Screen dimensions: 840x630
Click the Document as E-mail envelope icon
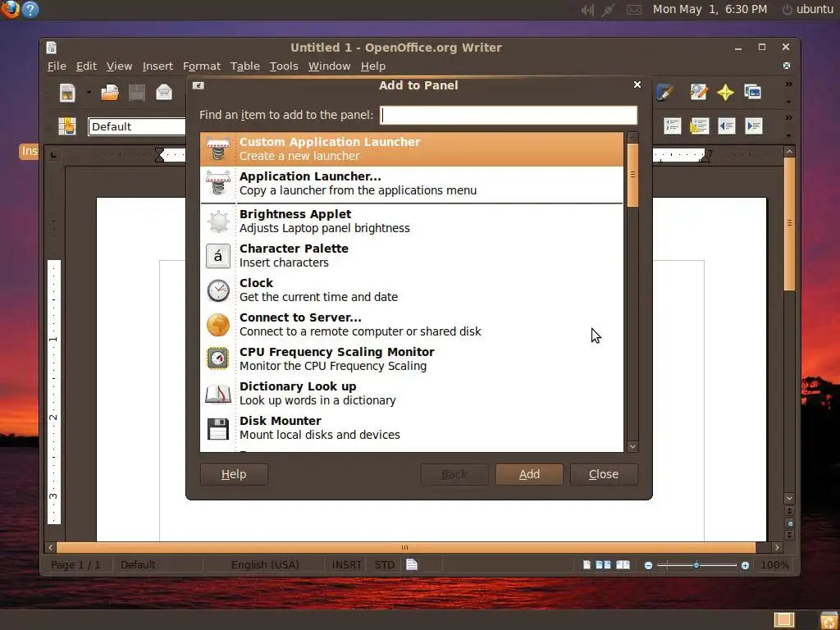pos(164,93)
